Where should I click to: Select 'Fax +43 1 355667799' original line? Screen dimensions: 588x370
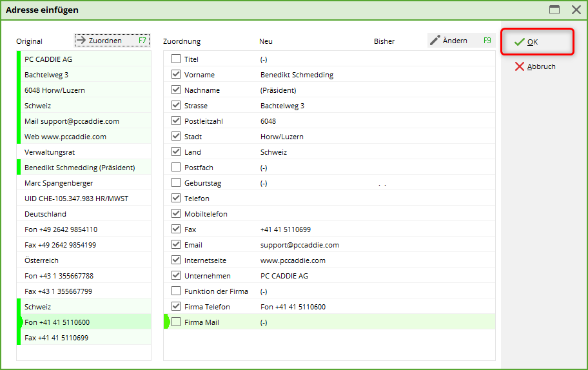click(58, 291)
